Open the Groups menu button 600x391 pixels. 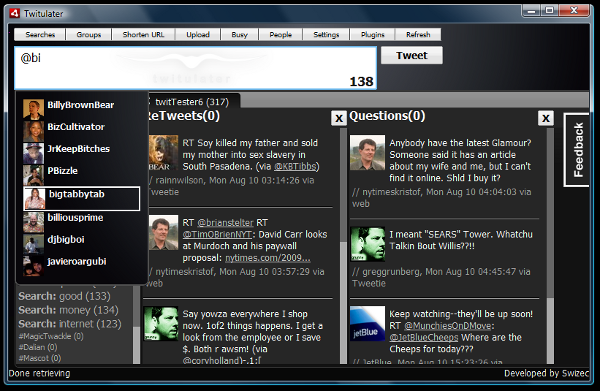(89, 34)
